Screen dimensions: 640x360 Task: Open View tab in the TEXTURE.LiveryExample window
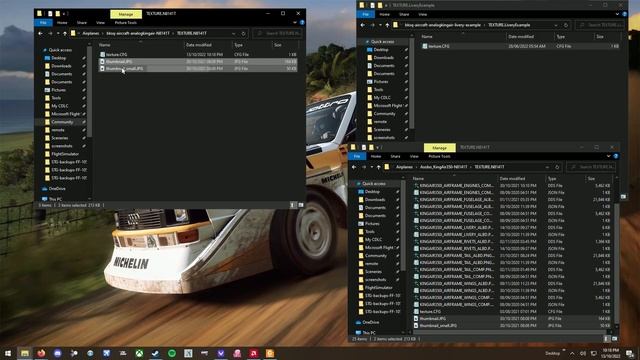click(x=422, y=15)
